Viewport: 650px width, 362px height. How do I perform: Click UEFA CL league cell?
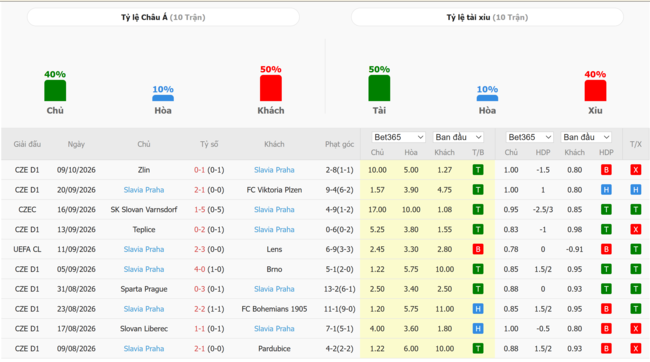(x=27, y=249)
